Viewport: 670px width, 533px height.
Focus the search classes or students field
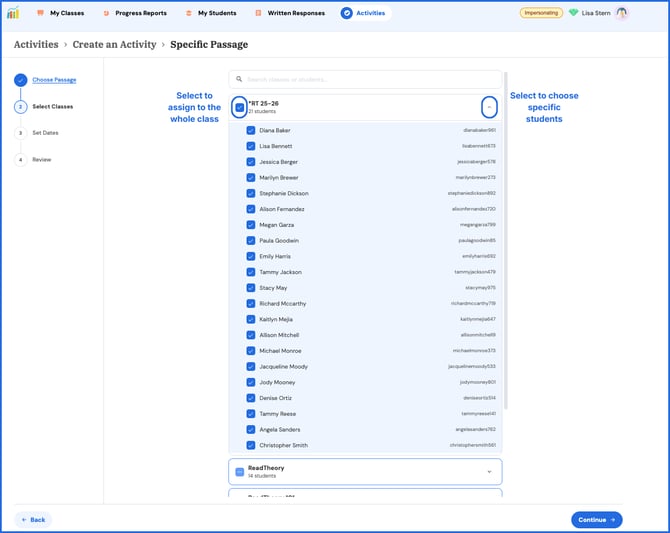tap(365, 80)
